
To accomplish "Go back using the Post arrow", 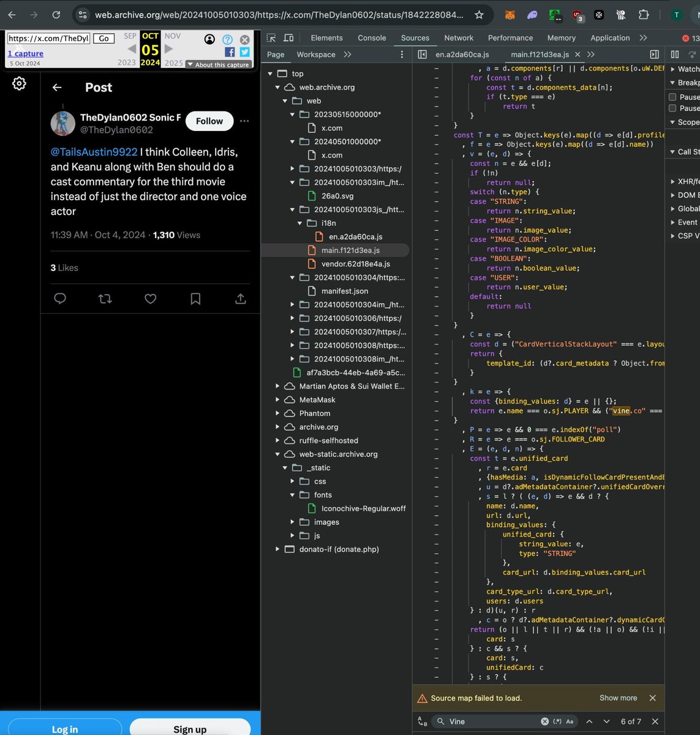I will [x=57, y=88].
